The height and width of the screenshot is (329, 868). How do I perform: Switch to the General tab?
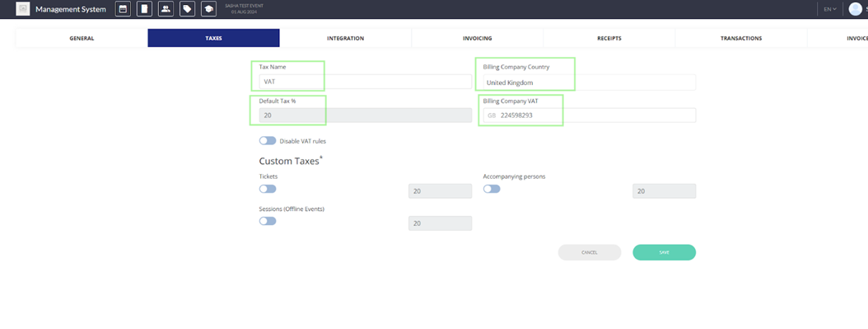tap(82, 38)
